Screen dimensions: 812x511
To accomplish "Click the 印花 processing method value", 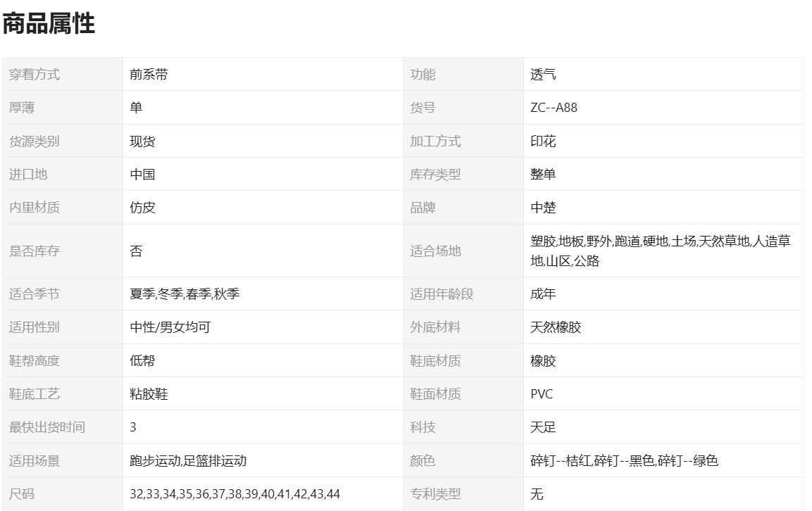I will pyautogui.click(x=543, y=141).
